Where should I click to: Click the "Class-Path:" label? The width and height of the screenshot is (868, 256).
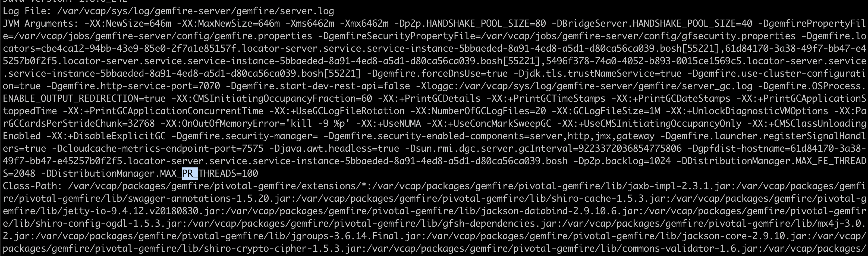point(32,186)
